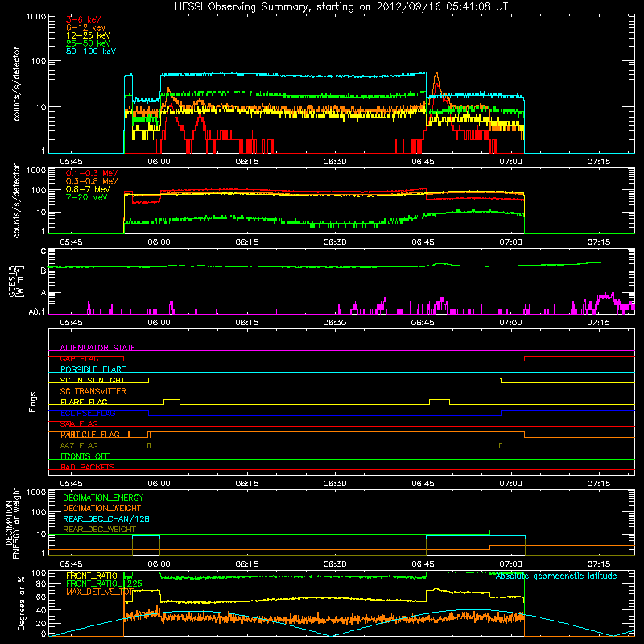Viewport: 644px width, 644px height.
Task: Select the cyan 50-100 keV legend label
Action: click(91, 52)
